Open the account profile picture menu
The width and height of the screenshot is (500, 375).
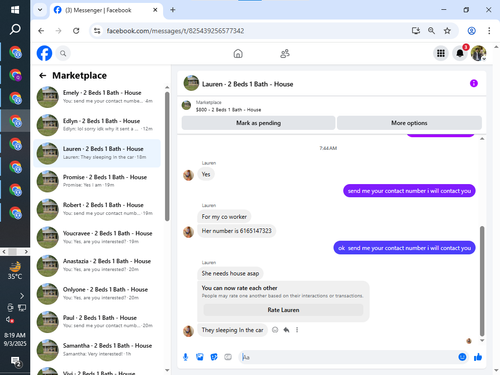478,53
